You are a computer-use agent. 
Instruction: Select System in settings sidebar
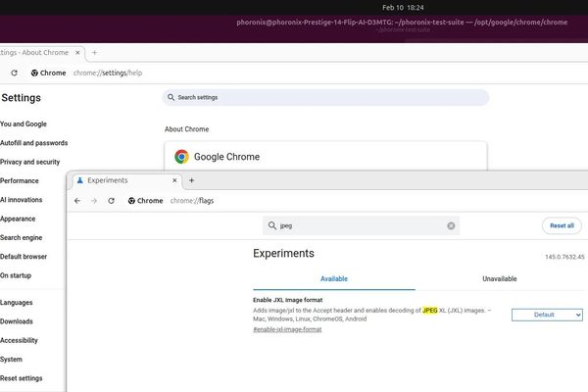click(11, 360)
